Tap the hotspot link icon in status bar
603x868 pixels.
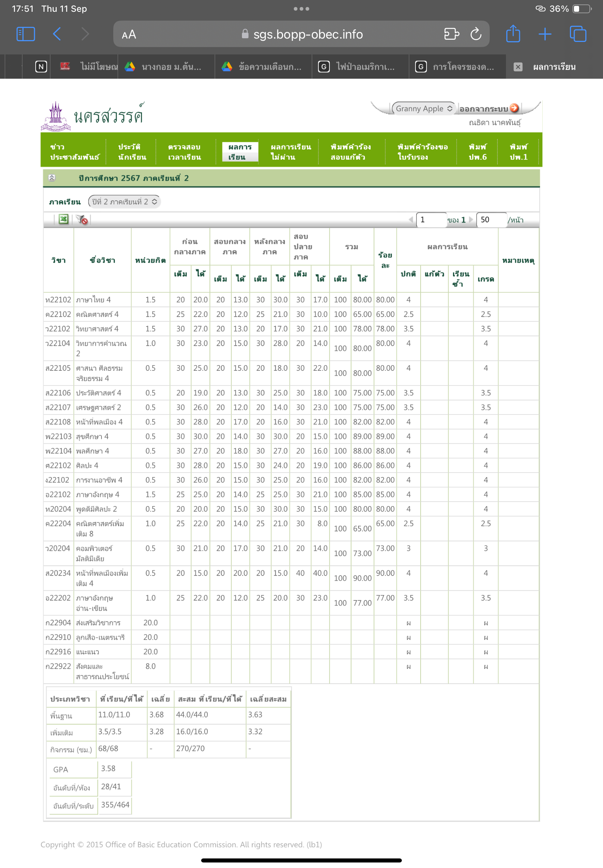(x=540, y=9)
